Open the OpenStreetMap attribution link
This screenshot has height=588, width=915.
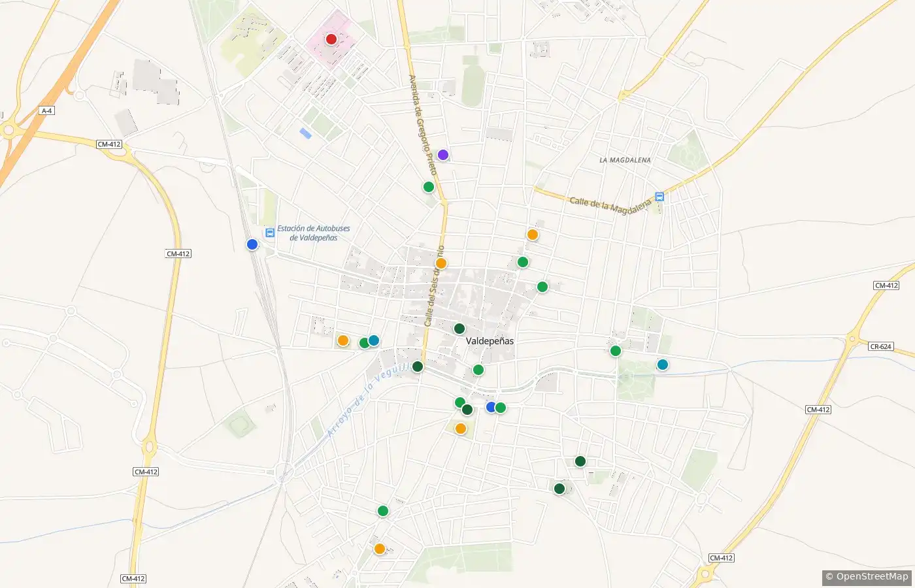867,576
